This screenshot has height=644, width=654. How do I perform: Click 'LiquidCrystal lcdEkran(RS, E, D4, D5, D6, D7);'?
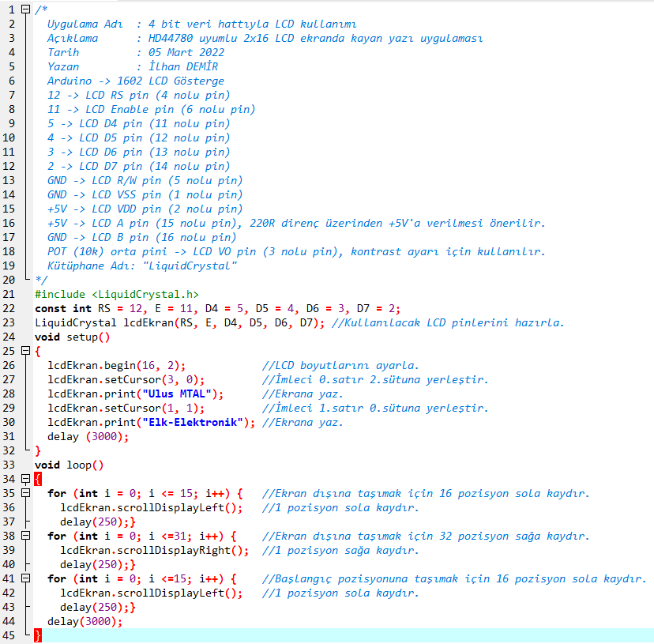tap(180, 323)
